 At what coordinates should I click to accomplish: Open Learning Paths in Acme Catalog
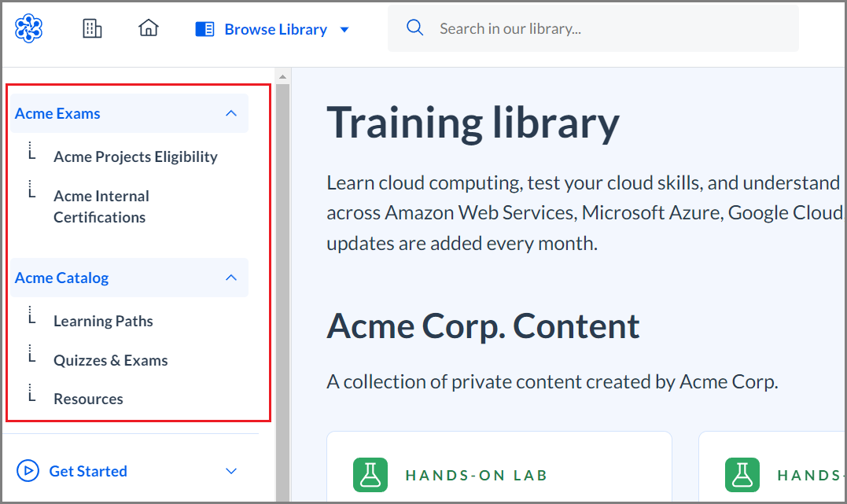(103, 321)
